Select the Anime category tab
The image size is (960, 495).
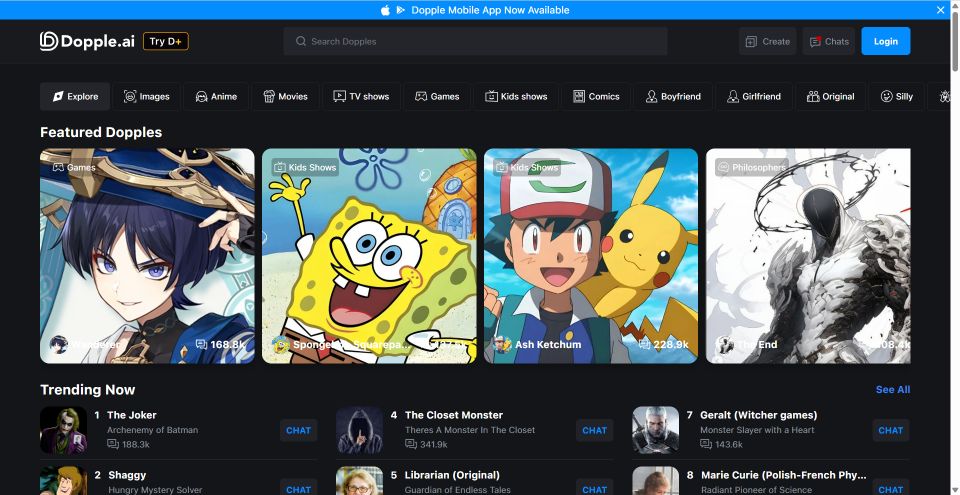point(216,97)
